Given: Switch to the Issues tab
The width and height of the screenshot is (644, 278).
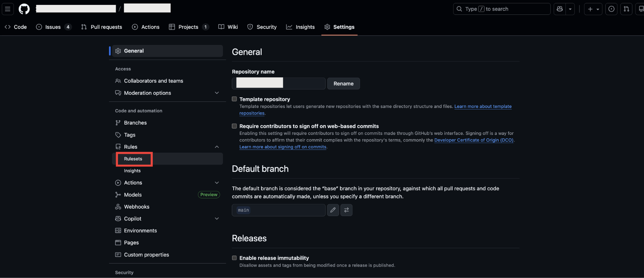Looking at the screenshot, I should (54, 27).
